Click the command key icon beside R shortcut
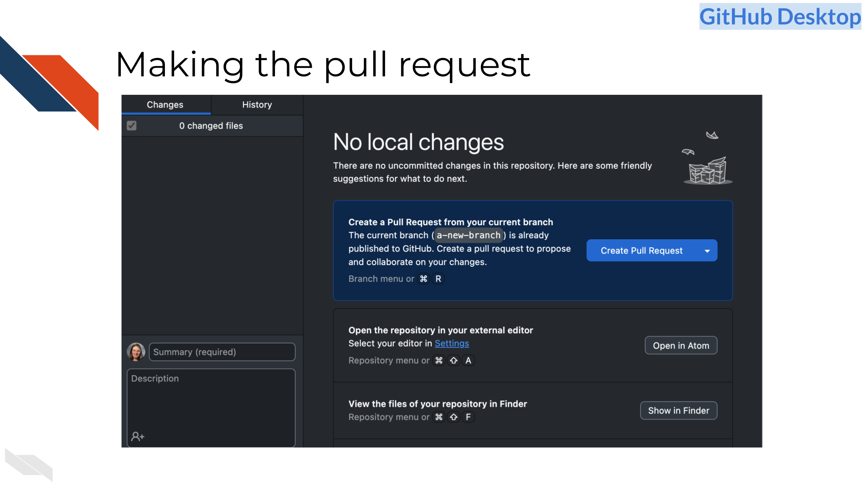Screen dimensions: 868x482 coord(424,279)
